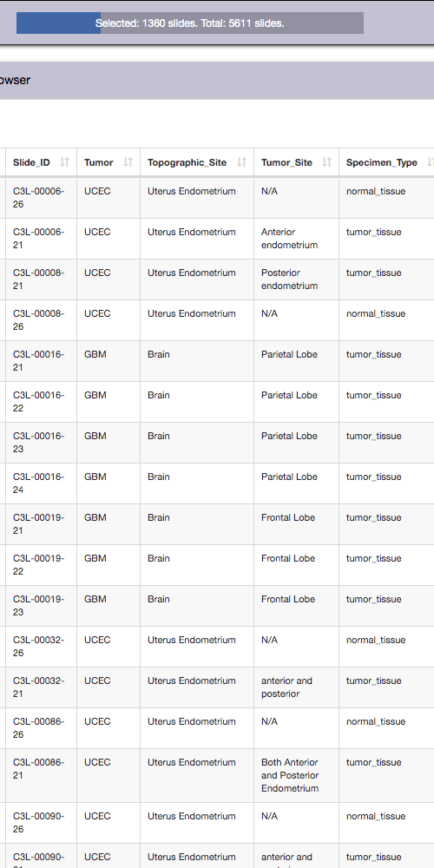434x868 pixels.
Task: Sort by Topographic_Site using arrow icon
Action: pyautogui.click(x=242, y=162)
